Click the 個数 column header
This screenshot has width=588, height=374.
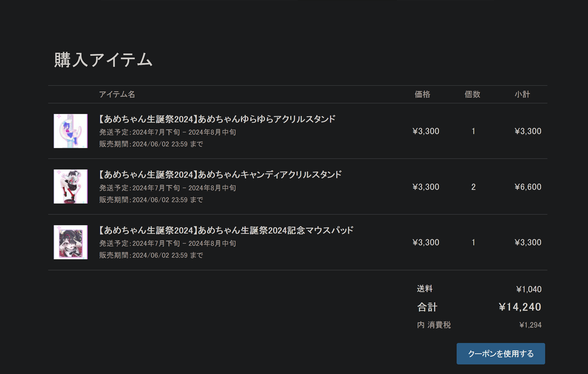tap(472, 94)
